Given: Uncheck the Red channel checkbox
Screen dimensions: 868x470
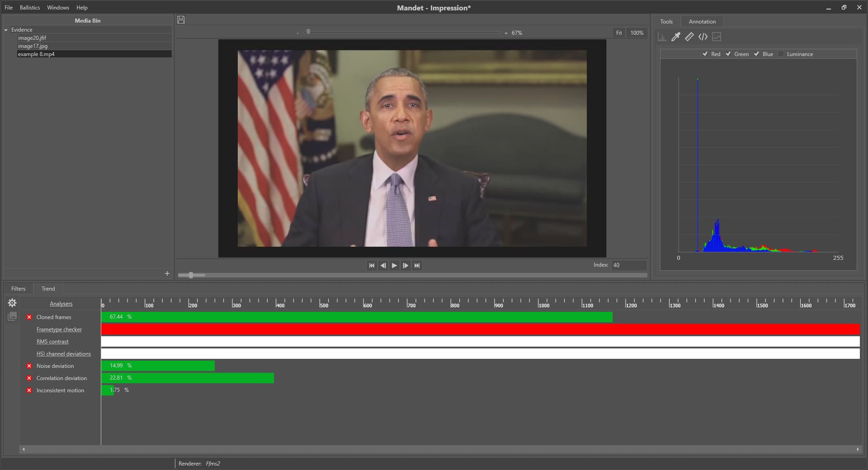Looking at the screenshot, I should pyautogui.click(x=705, y=54).
